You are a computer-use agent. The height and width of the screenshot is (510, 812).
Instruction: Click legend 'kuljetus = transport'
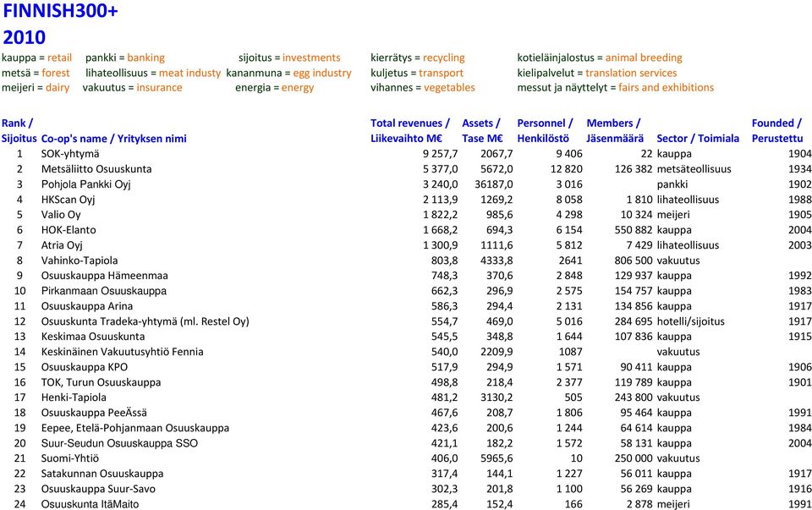point(417,73)
